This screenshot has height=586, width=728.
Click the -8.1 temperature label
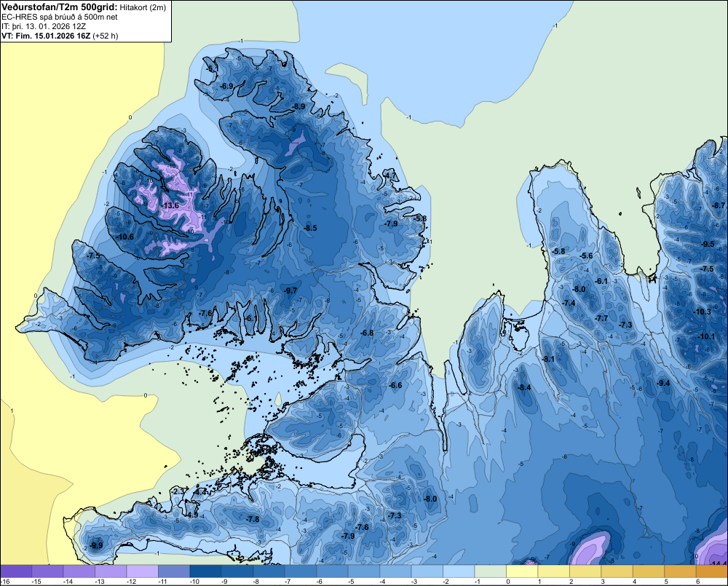548,359
